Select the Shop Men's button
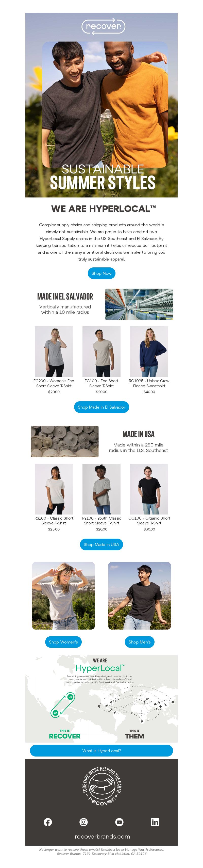This screenshot has height=868, width=203. 139,642
